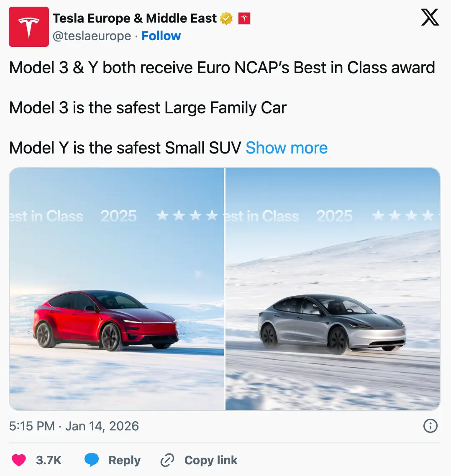451x476 pixels.
Task: Click the chain link icon
Action: coord(167,460)
